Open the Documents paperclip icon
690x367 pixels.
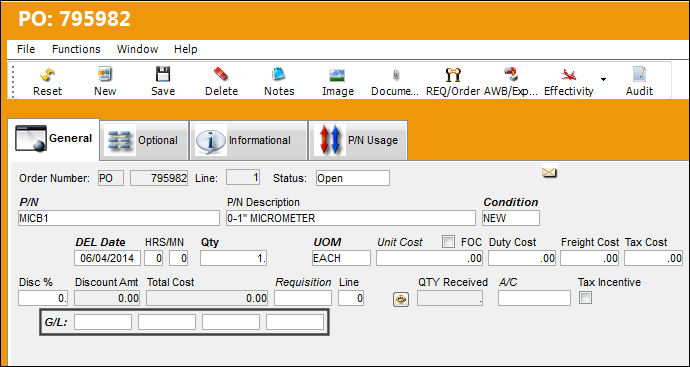point(396,75)
